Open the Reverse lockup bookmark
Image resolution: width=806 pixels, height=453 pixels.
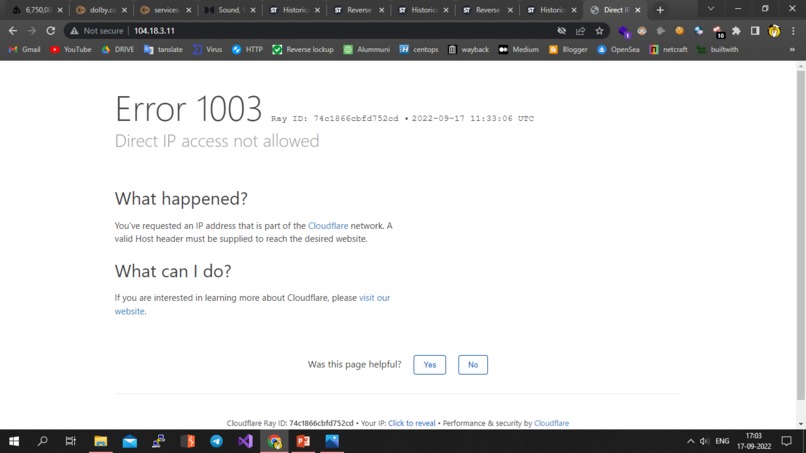pyautogui.click(x=303, y=49)
